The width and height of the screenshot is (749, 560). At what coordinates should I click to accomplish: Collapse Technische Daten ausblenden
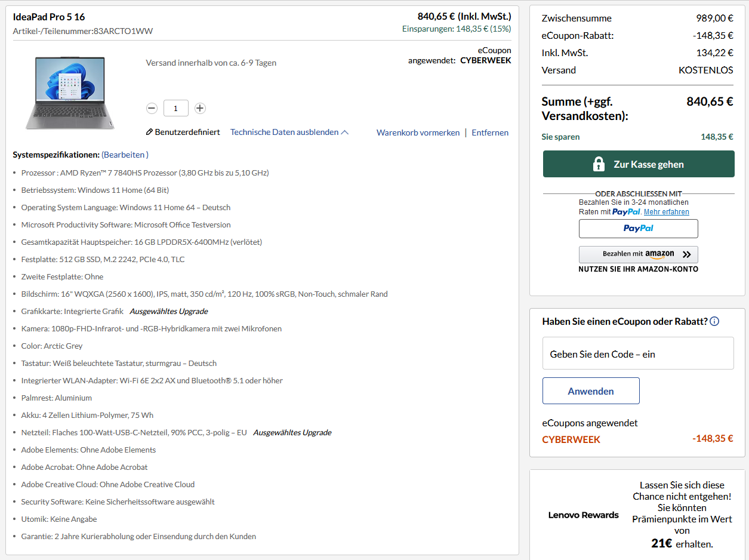click(289, 133)
